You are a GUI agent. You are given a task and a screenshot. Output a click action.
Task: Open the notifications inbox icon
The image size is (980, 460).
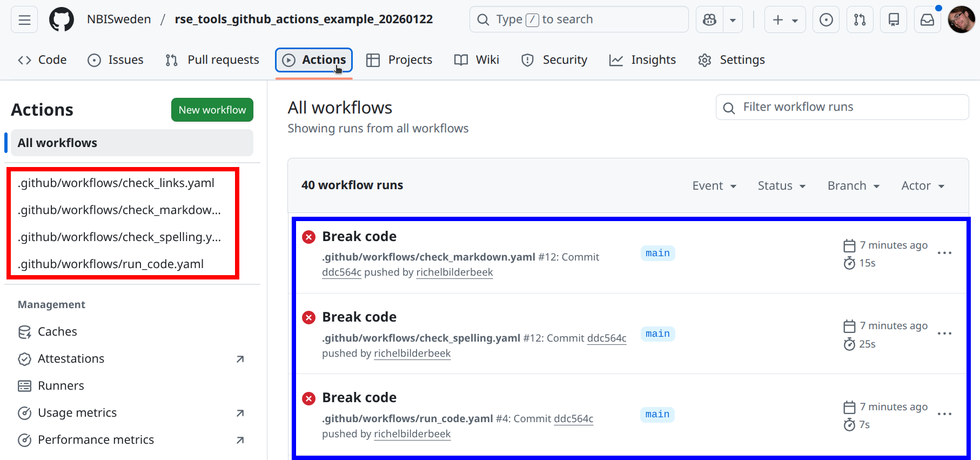(x=928, y=20)
